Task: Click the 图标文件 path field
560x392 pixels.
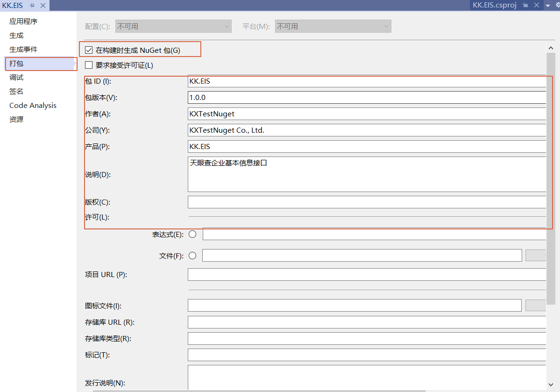Action: pyautogui.click(x=354, y=306)
